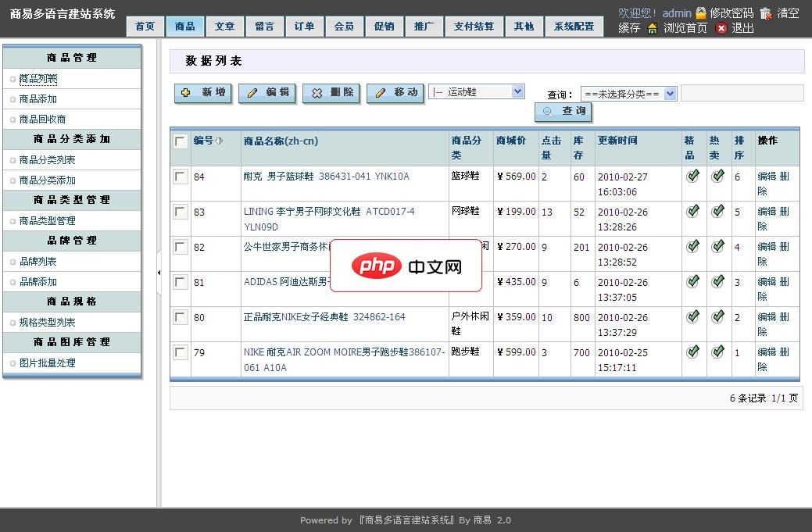
Task: Switch to the 订单 tab
Action: click(304, 26)
